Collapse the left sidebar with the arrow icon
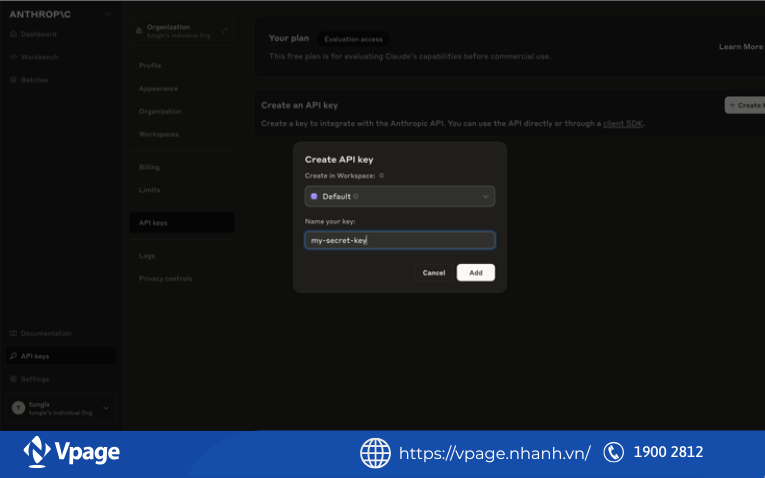The image size is (765, 478). coord(108,15)
